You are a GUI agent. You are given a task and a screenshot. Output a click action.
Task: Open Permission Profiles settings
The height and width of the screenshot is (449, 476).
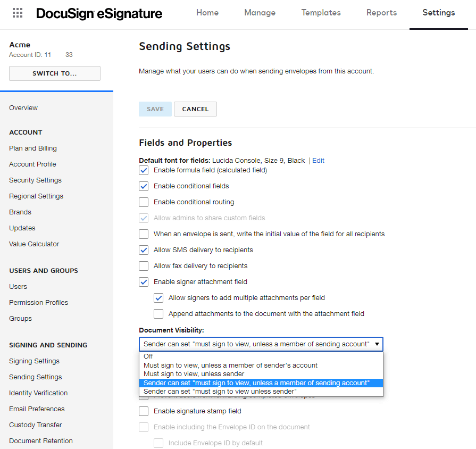coord(38,302)
